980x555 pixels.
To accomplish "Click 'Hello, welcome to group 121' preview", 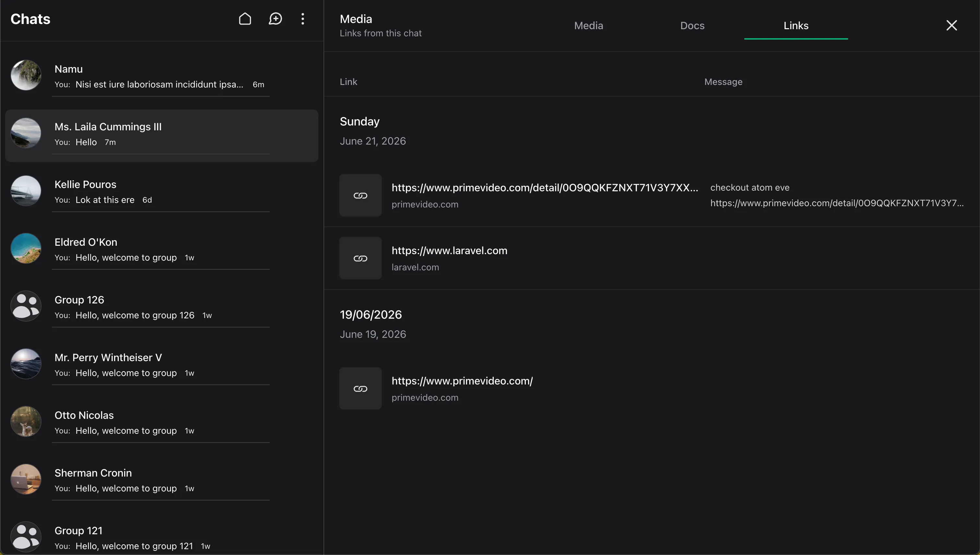I will (x=134, y=546).
